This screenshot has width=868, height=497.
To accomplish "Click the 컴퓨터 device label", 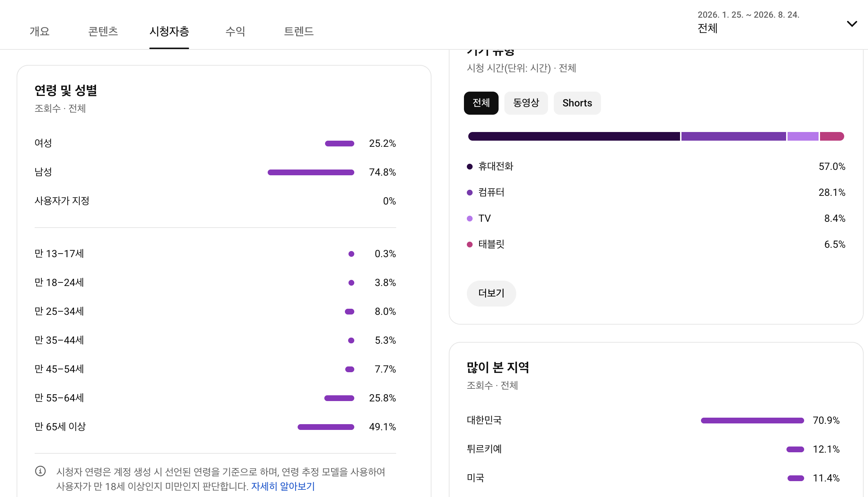I will (x=491, y=192).
